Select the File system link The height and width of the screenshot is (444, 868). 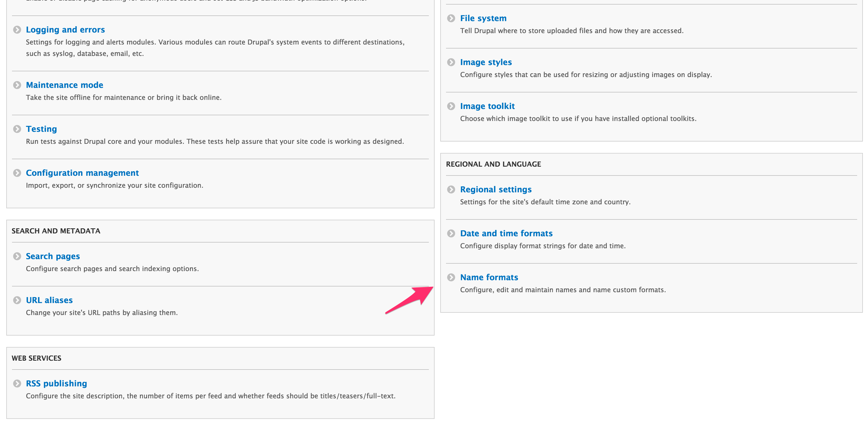click(483, 19)
